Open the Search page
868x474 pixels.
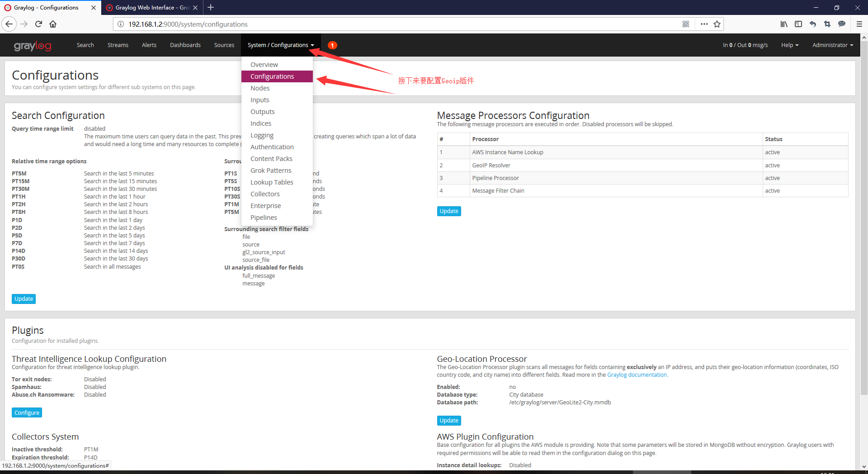click(x=85, y=45)
